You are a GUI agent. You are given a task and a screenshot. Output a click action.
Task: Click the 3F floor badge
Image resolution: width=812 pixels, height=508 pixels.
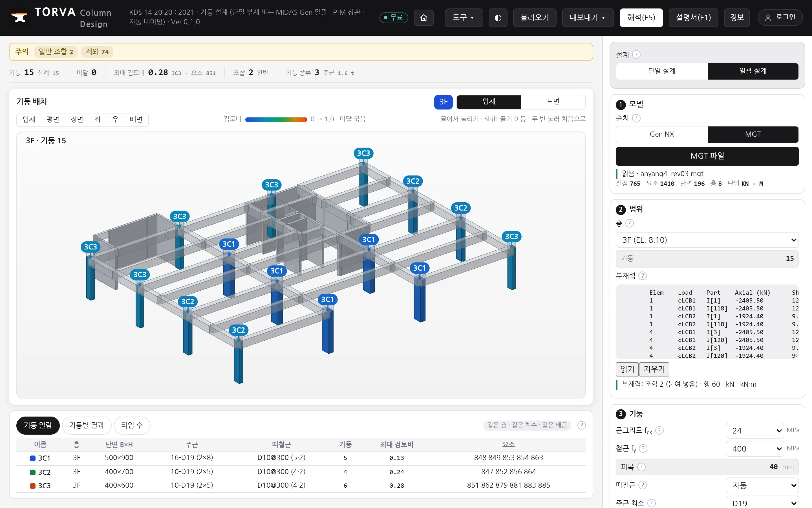tap(443, 102)
